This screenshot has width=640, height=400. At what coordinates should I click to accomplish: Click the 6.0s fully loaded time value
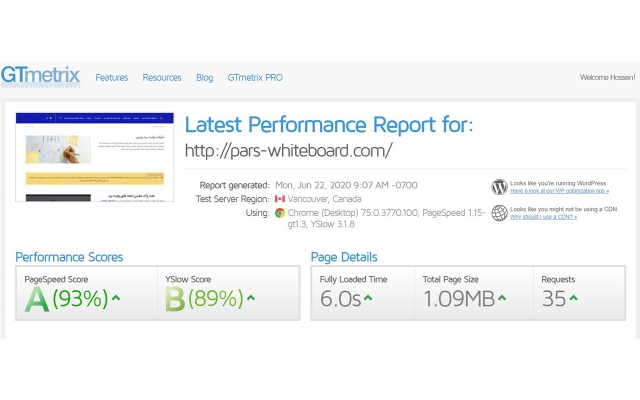coord(340,299)
